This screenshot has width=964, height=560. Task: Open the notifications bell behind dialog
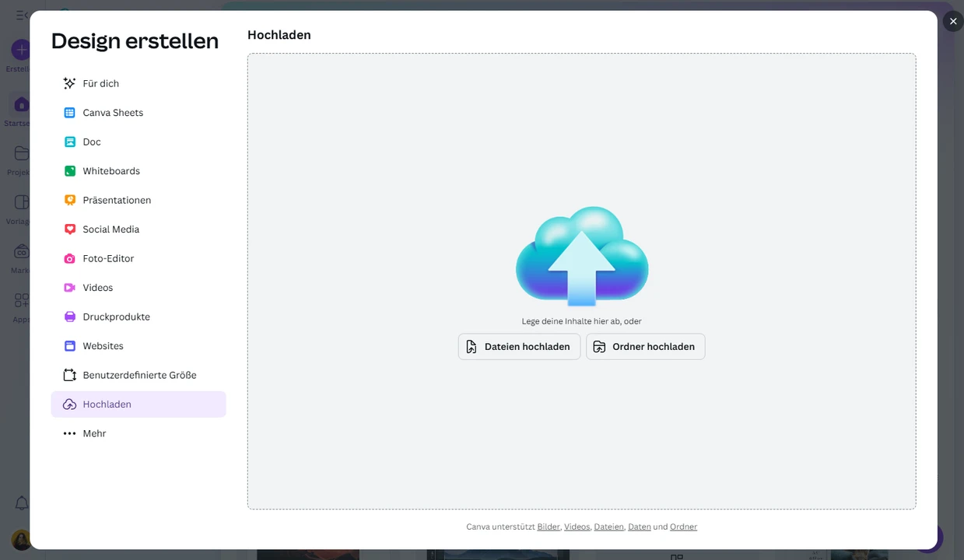coord(22,503)
